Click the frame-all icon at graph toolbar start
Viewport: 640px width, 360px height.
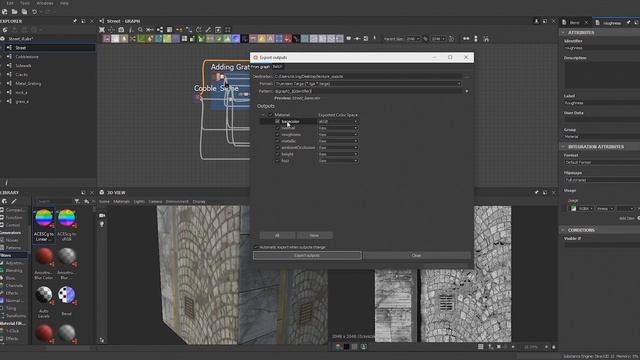pyautogui.click(x=102, y=30)
